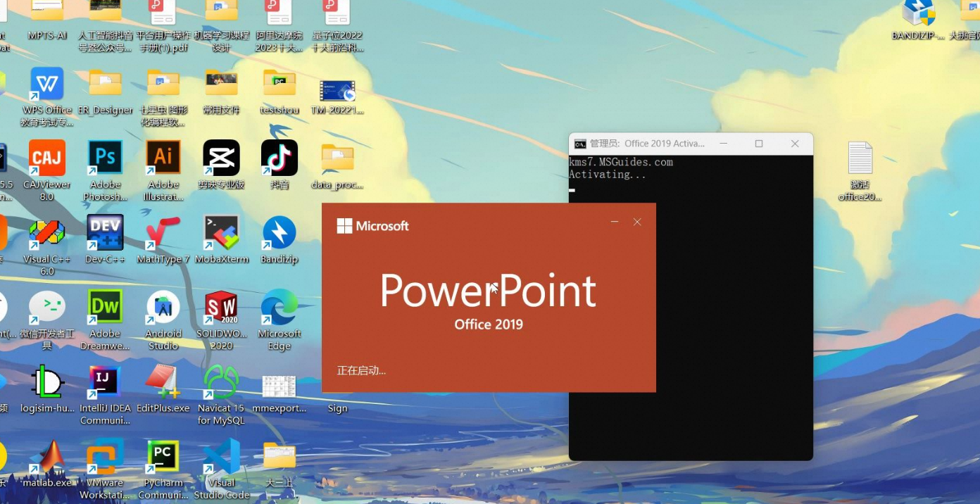Open the data_proc folder
980x504 pixels.
point(337,158)
